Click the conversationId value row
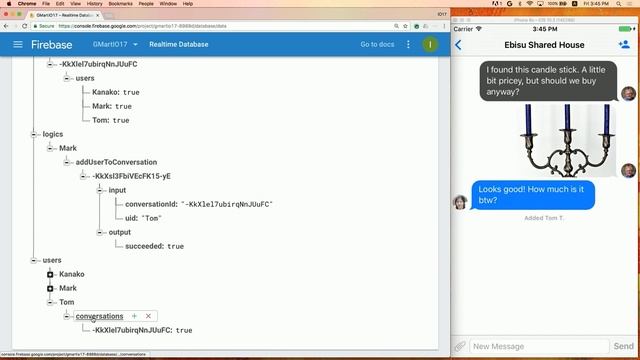The image size is (640, 360). (199, 204)
